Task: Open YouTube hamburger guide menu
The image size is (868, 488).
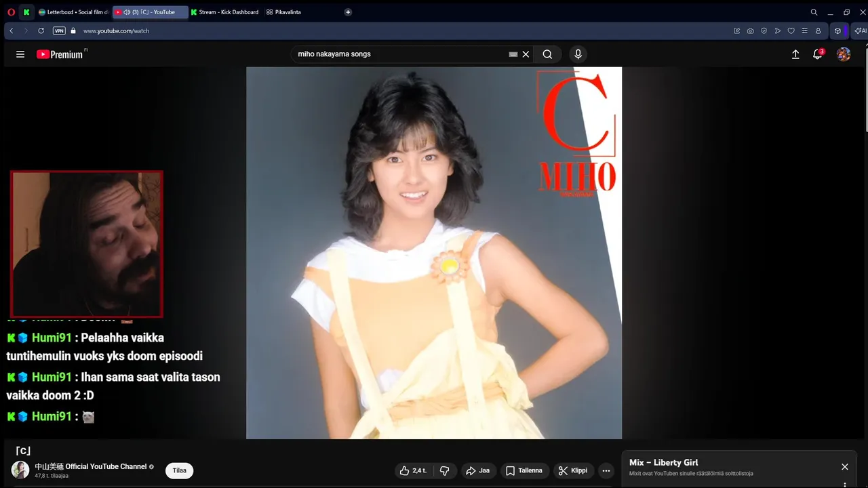Action: (x=20, y=54)
